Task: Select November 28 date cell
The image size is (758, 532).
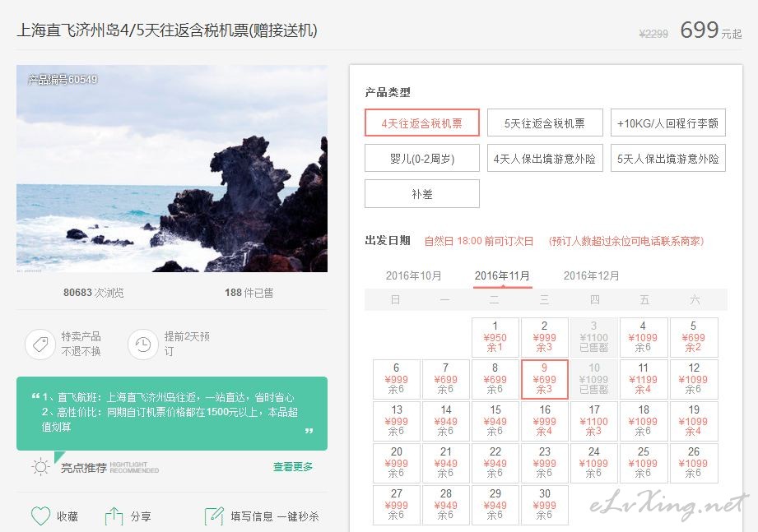Action: 446,505
